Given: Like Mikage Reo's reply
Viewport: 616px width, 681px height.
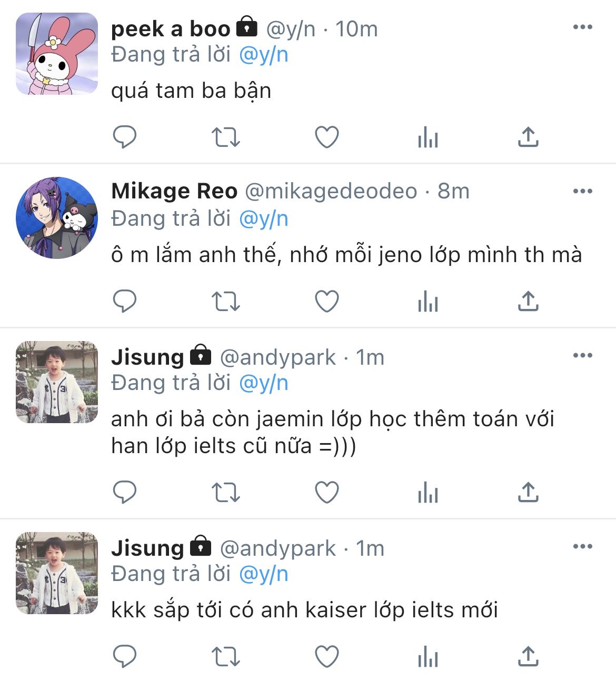Looking at the screenshot, I should point(327,302).
